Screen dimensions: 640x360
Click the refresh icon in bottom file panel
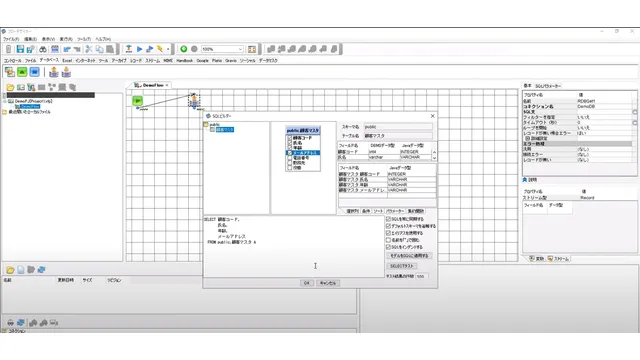pos(41,270)
